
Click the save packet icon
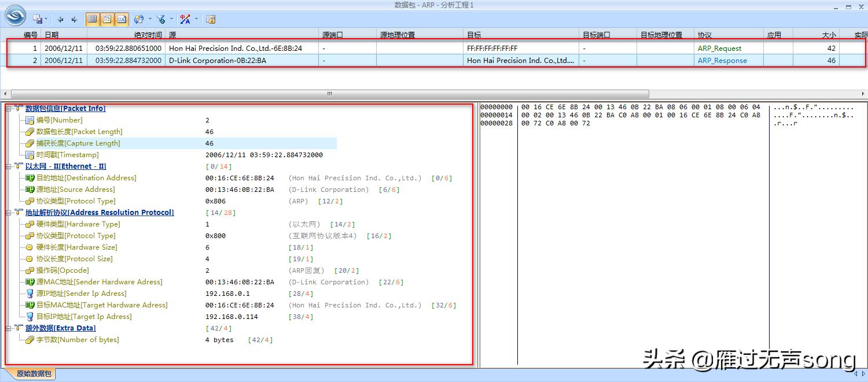pos(37,19)
